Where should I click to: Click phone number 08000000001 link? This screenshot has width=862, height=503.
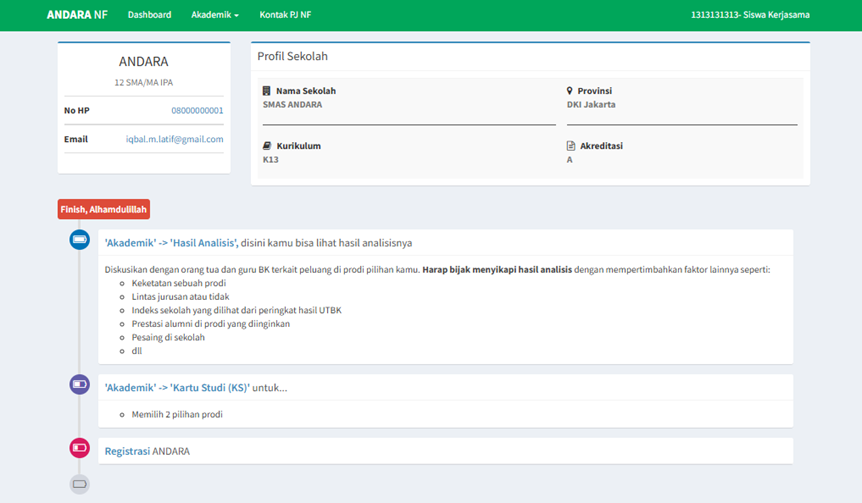[x=197, y=111]
